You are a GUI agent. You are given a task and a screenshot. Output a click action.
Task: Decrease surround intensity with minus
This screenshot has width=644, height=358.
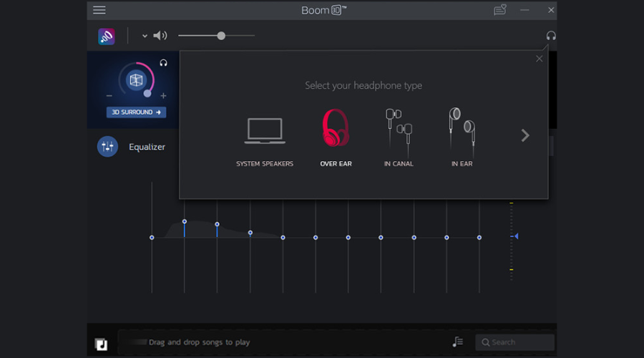[109, 96]
